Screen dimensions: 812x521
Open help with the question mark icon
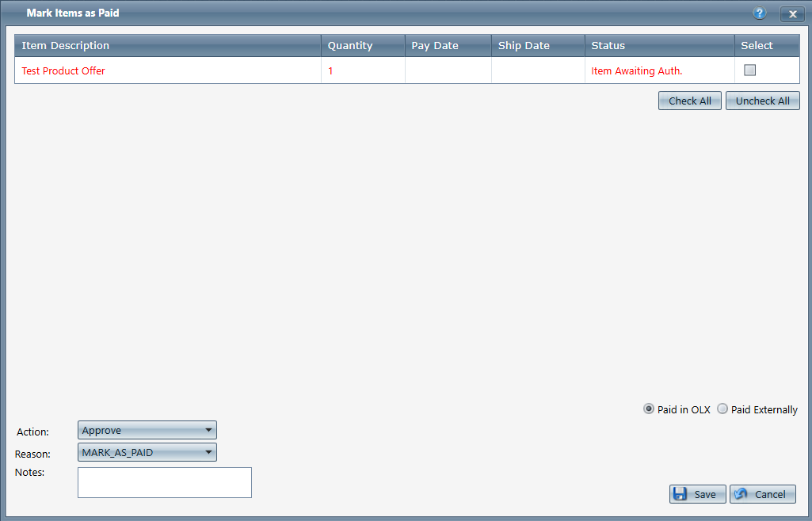760,13
